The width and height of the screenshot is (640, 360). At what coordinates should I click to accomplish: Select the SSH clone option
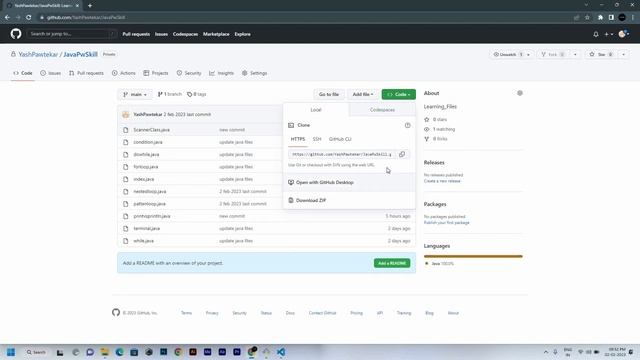tap(317, 139)
